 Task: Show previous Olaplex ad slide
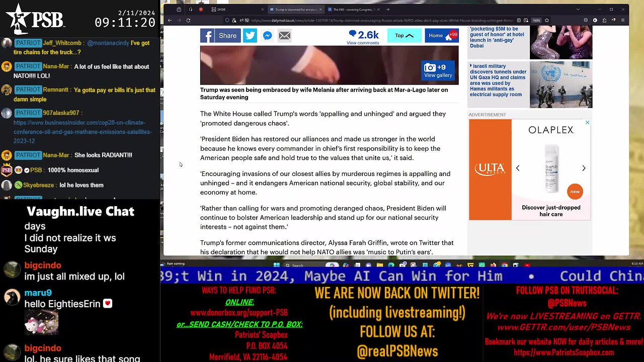pyautogui.click(x=518, y=168)
